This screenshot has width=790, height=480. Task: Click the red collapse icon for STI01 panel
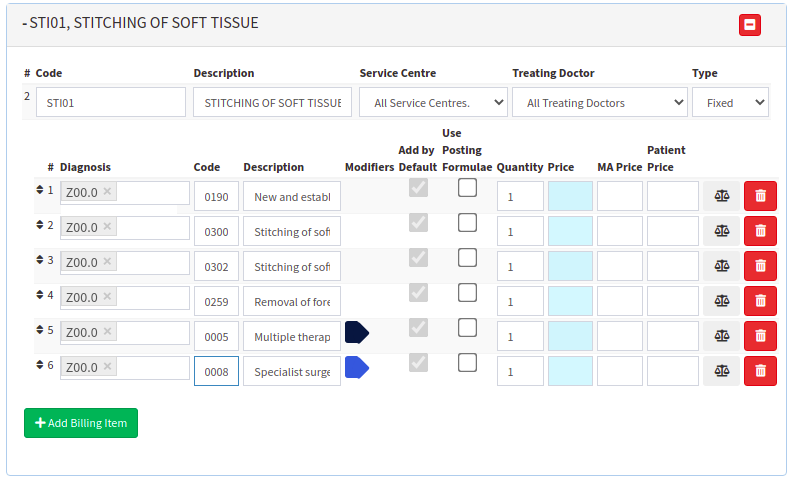coord(749,25)
